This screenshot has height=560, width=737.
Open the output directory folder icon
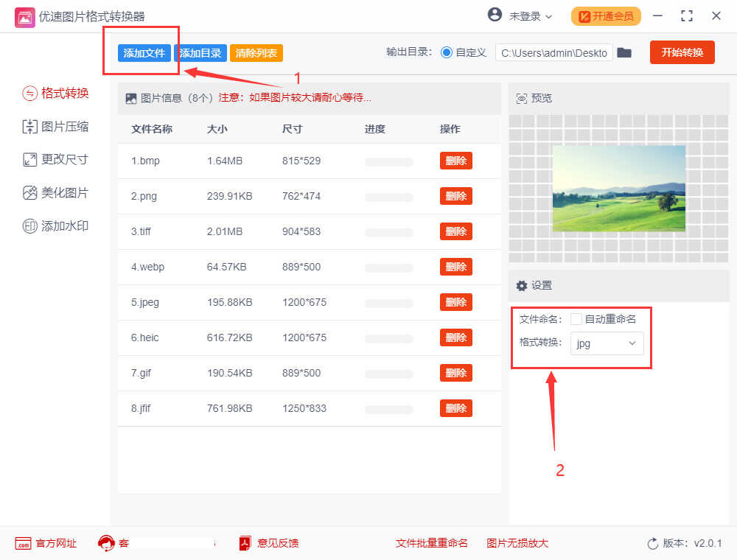click(x=624, y=52)
